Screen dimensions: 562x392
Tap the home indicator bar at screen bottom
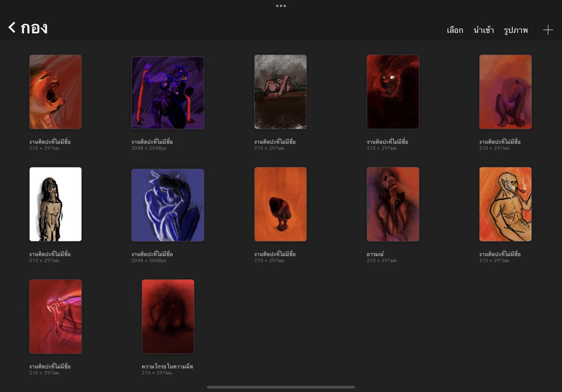(x=281, y=387)
